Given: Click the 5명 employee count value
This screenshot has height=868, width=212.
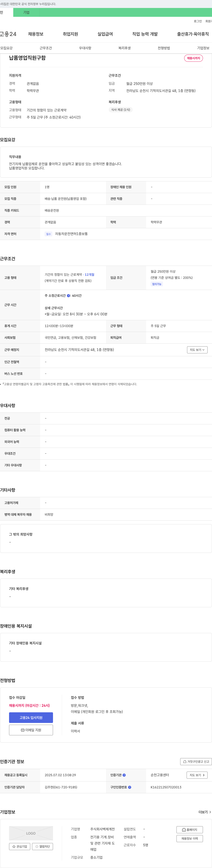Looking at the screenshot, I should coord(146,845).
